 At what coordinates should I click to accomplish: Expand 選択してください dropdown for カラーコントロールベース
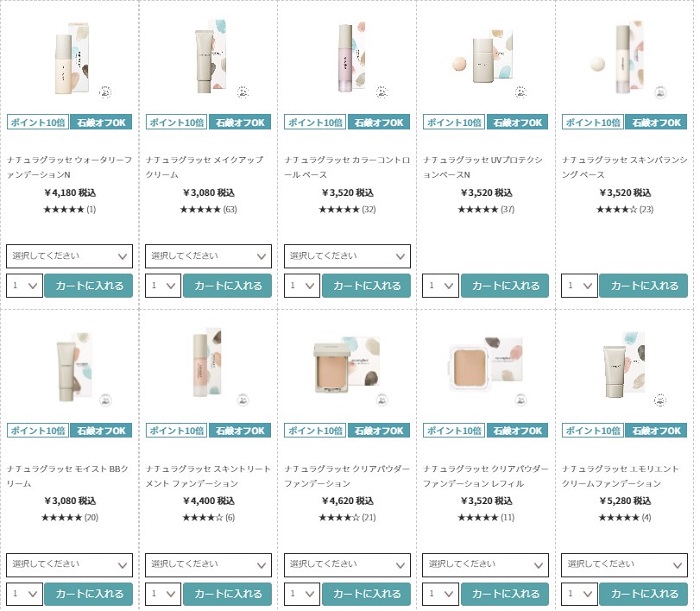pos(347,256)
